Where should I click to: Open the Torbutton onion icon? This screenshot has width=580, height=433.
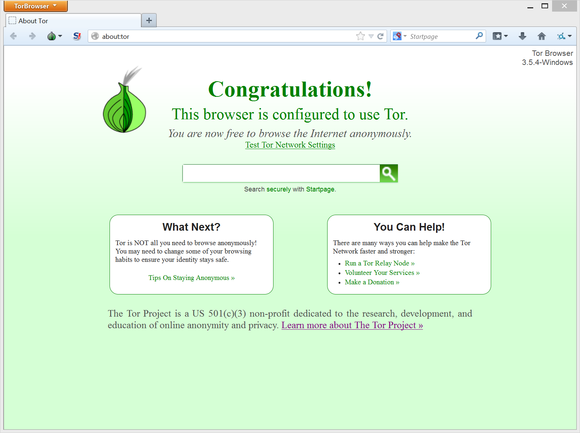54,36
